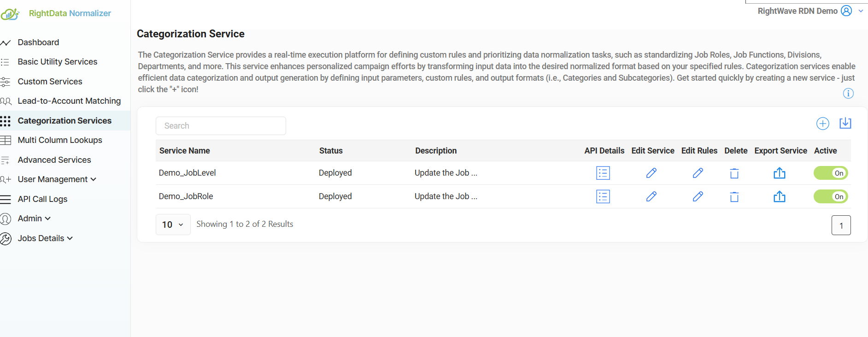Select Multi Column Lookups
Image resolution: width=868 pixels, height=337 pixels.
60,140
